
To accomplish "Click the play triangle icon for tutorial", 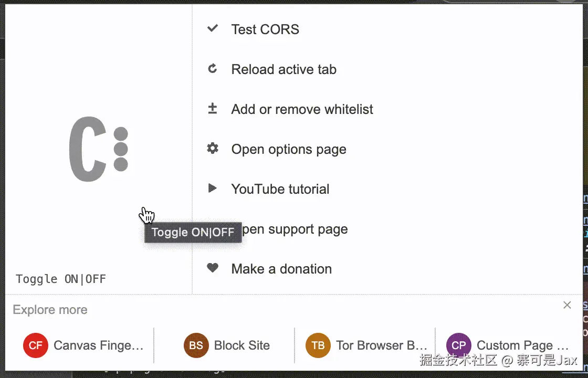I will (213, 188).
